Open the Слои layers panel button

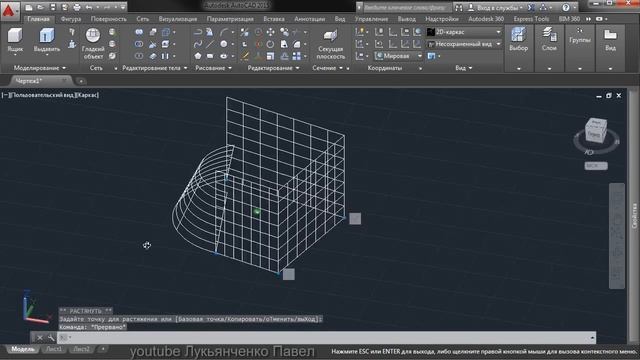549,40
